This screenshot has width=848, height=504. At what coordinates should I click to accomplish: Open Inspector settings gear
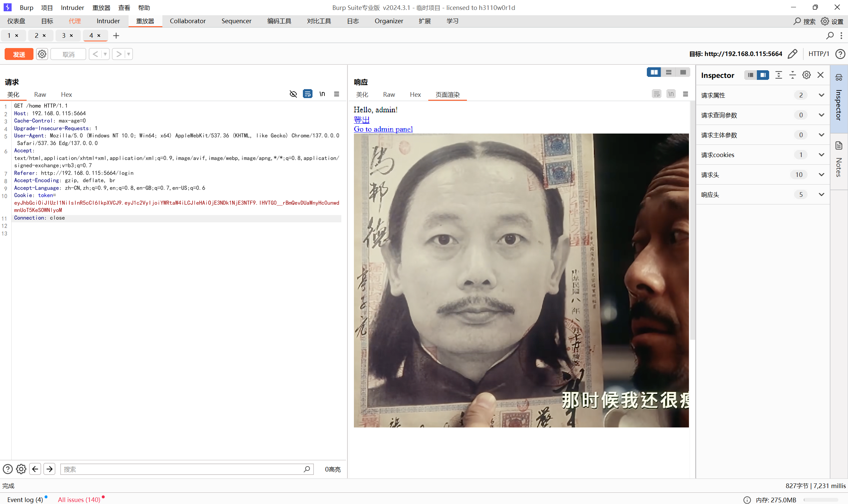(x=806, y=75)
